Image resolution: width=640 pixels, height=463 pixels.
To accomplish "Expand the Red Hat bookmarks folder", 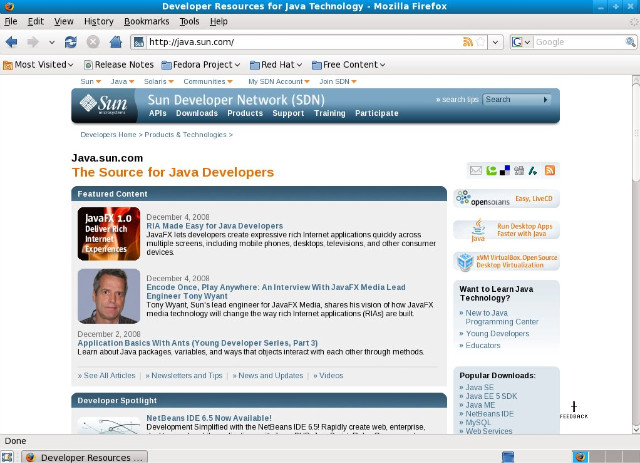I will pos(276,65).
